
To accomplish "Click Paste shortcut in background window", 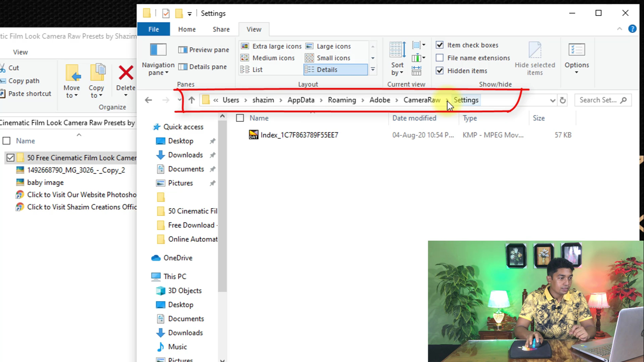I will click(x=26, y=94).
